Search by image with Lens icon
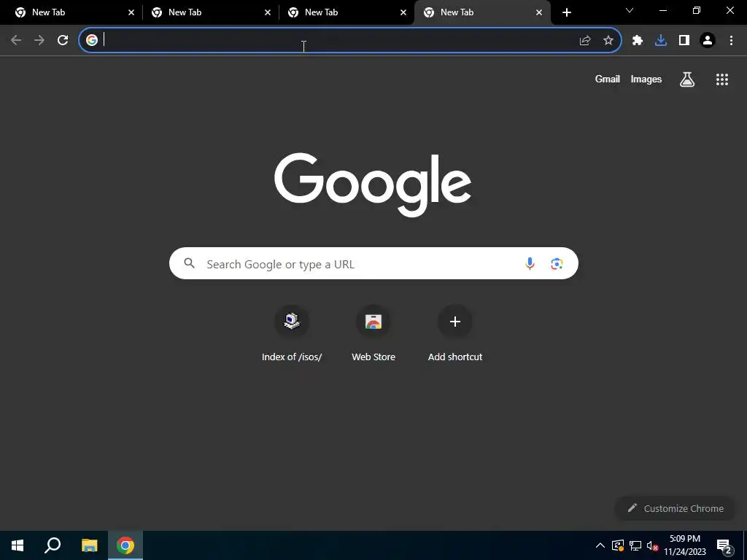Viewport: 747px width, 560px height. click(557, 263)
